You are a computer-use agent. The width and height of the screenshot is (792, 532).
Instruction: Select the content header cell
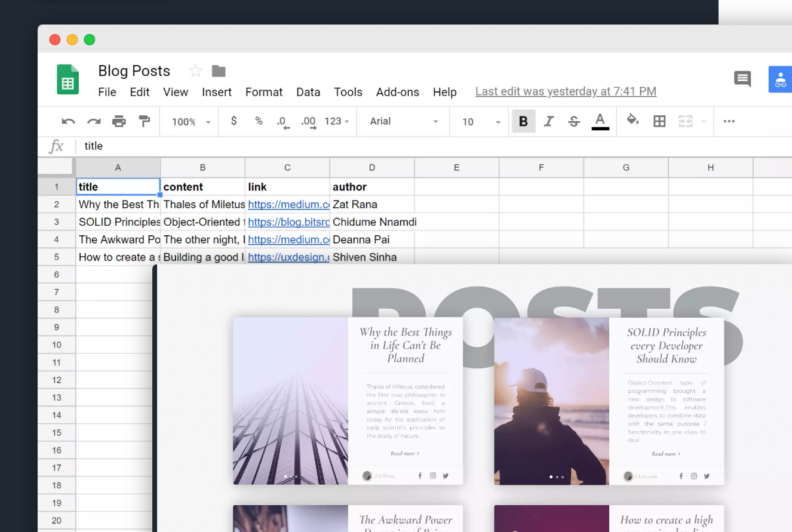point(203,187)
